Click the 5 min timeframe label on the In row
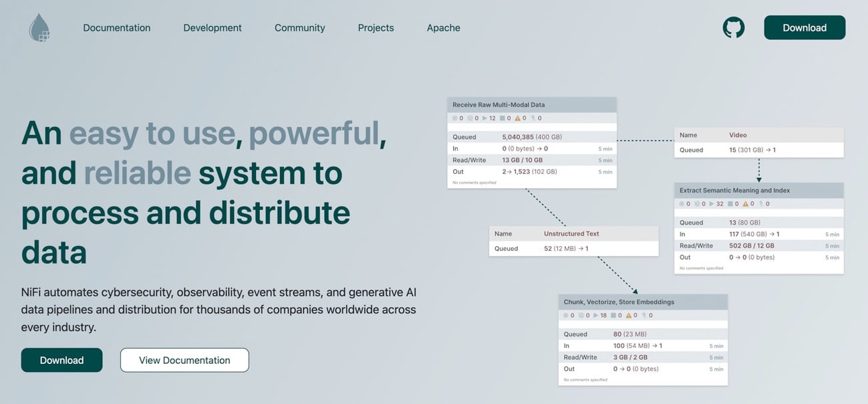 [604, 148]
